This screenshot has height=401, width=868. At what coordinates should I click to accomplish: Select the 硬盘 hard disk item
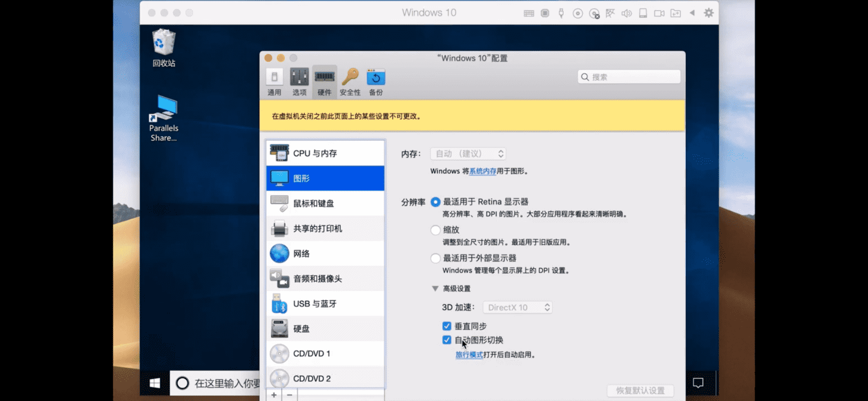tap(325, 329)
